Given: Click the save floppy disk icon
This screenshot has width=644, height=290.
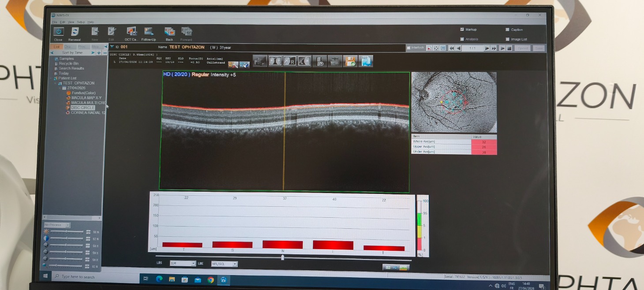Looking at the screenshot, I should point(350,61).
